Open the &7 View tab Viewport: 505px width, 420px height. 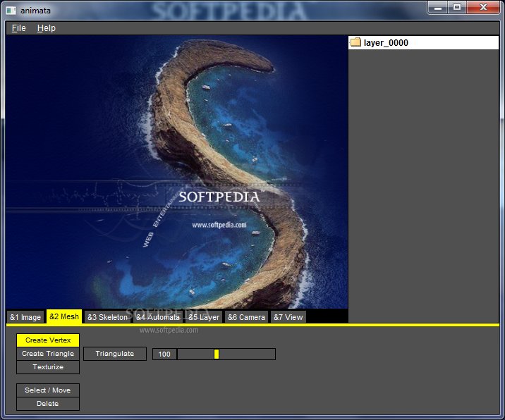pyautogui.click(x=288, y=317)
